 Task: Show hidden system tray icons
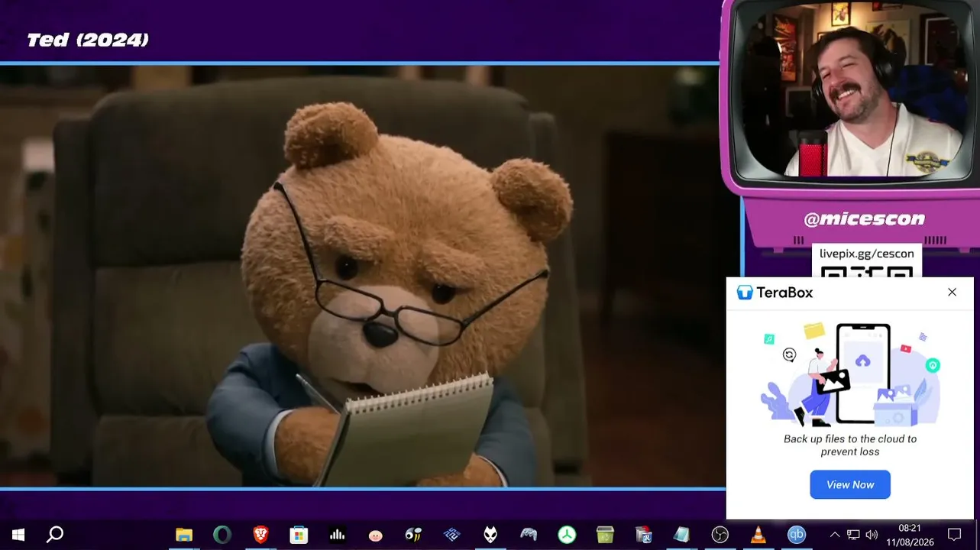click(x=835, y=535)
